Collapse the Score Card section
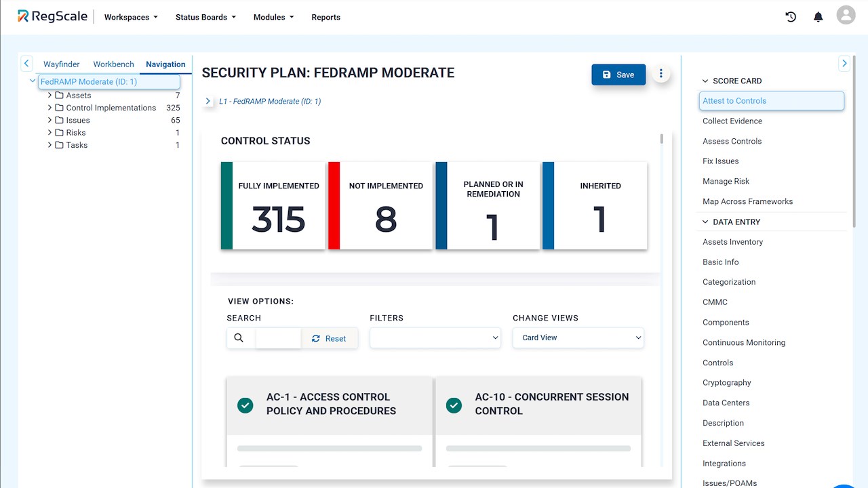The image size is (868, 488). [705, 81]
